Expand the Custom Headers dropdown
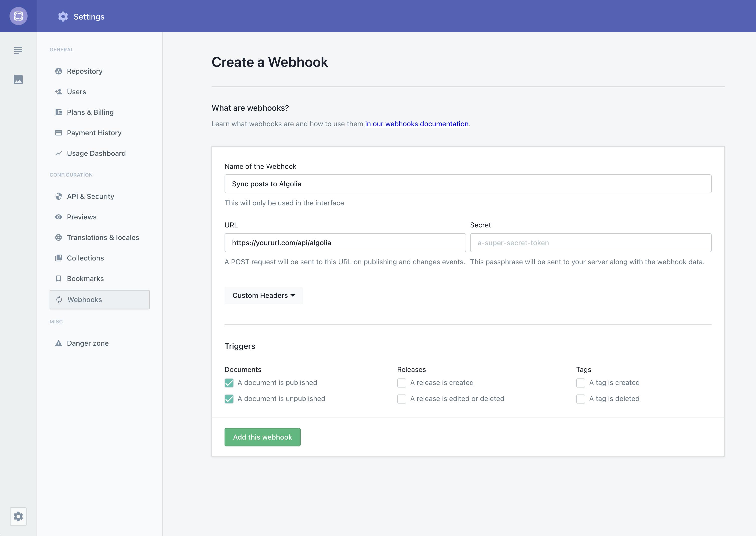756x536 pixels. tap(263, 295)
